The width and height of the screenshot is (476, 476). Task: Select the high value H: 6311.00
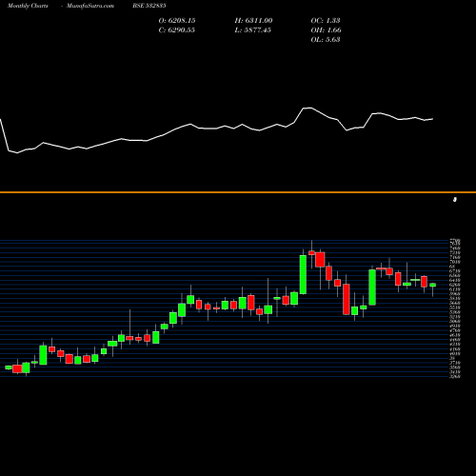point(253,21)
